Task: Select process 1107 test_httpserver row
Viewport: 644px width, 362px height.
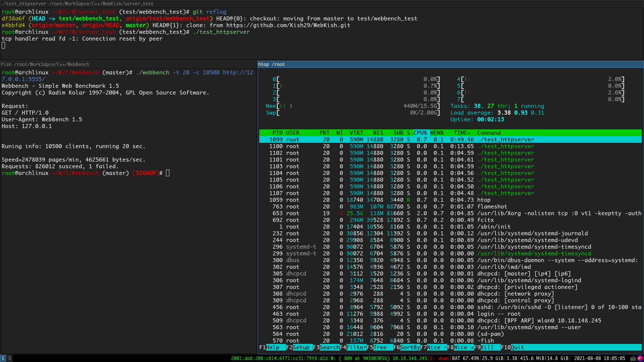Action: pyautogui.click(x=450, y=193)
